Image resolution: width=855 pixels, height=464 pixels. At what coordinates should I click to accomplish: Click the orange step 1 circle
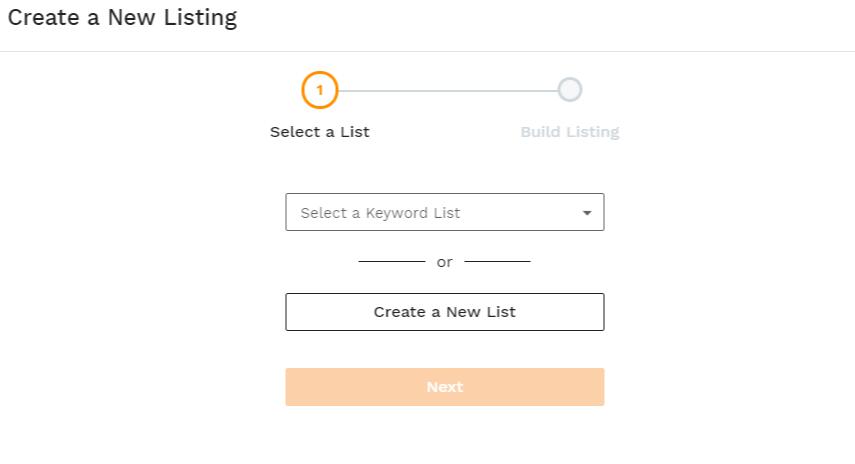320,90
